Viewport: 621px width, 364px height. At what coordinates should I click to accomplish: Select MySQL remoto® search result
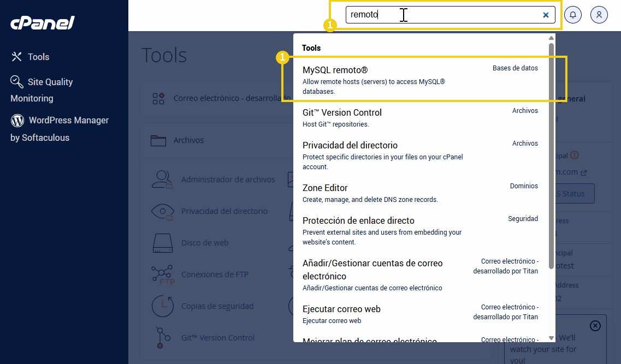335,70
